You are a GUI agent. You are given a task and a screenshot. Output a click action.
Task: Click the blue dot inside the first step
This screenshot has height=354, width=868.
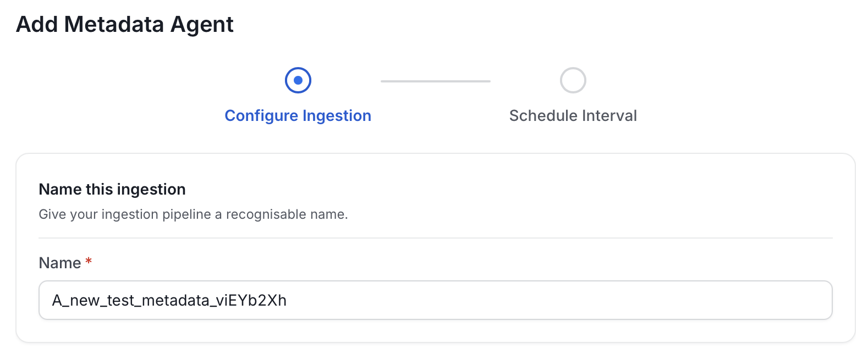coord(298,80)
